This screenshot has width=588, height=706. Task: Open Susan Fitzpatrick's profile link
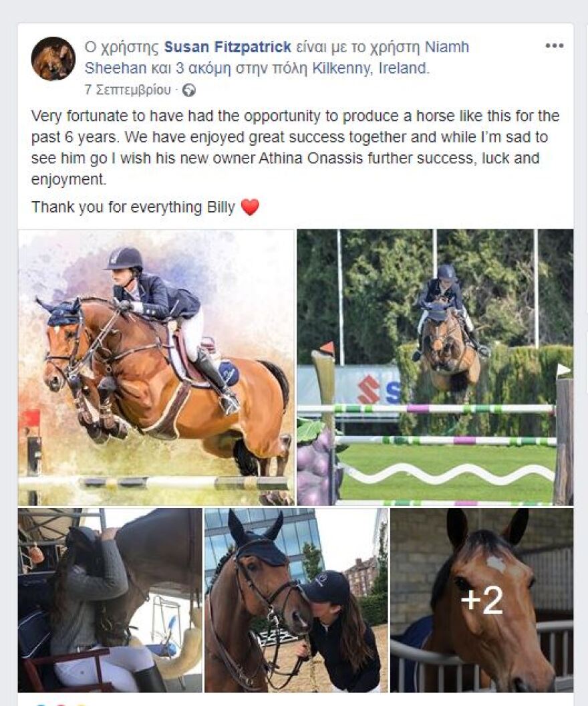227,47
